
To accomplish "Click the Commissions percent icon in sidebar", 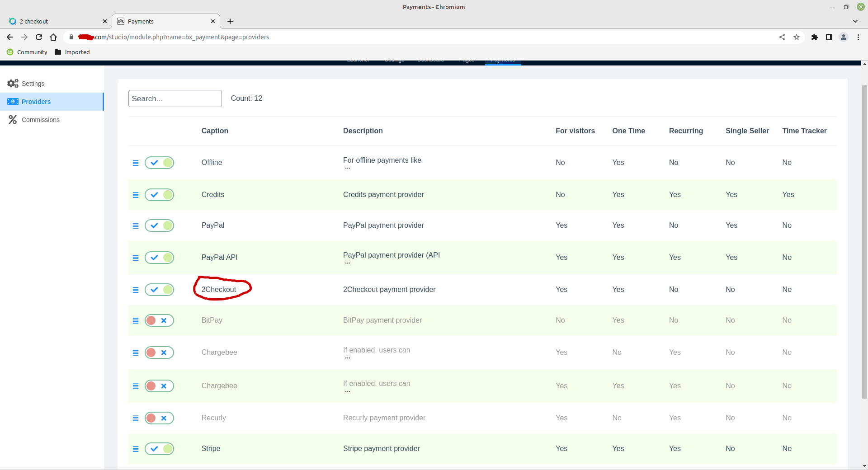I will point(13,120).
